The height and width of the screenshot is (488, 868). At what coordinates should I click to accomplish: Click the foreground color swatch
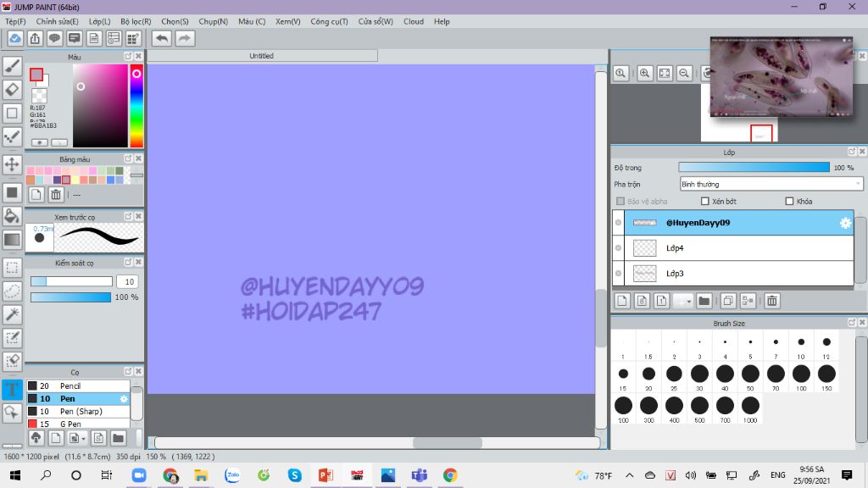point(36,75)
